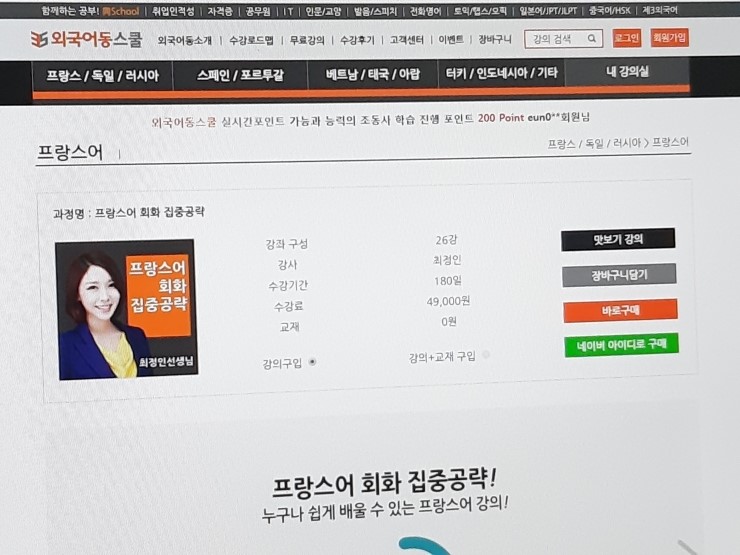This screenshot has height=555, width=740.
Task: Open the course instructor thumbnail image
Action: tap(126, 309)
